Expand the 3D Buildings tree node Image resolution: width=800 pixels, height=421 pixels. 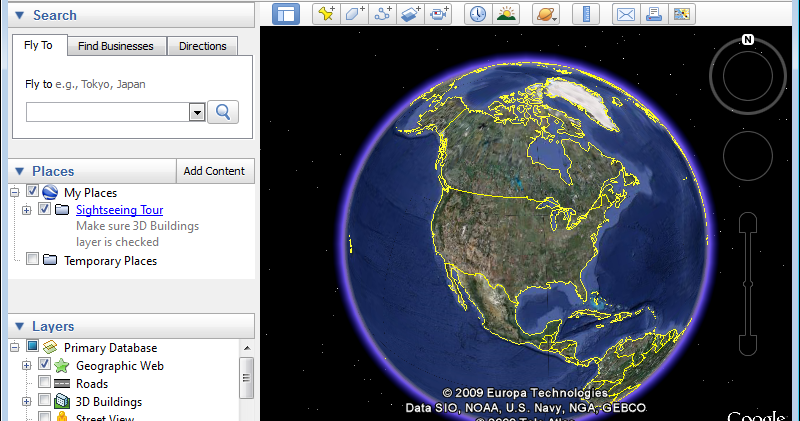27,402
